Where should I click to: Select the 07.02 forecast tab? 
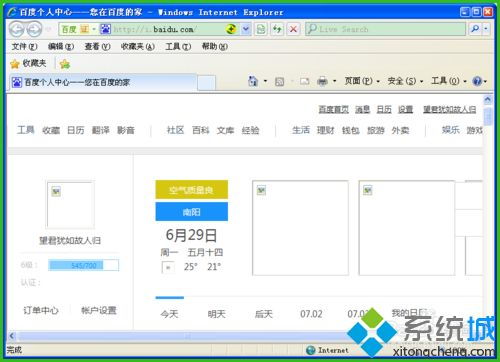click(x=311, y=314)
